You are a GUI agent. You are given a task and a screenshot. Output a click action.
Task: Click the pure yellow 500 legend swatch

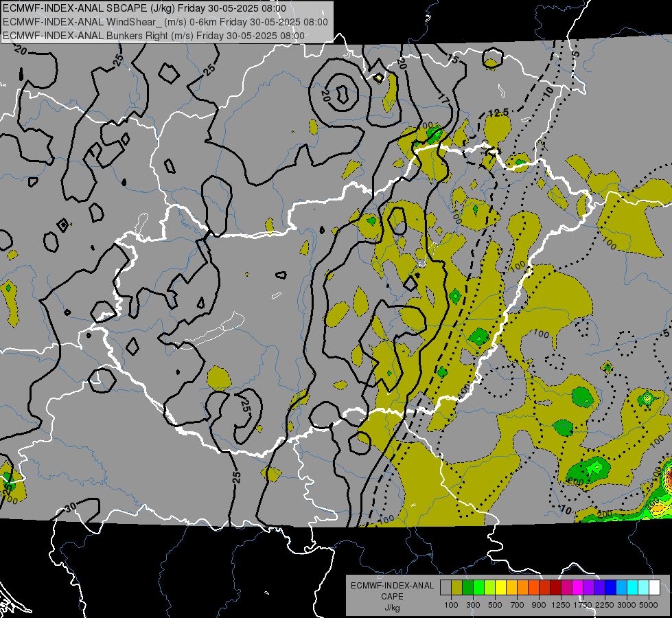[500, 587]
